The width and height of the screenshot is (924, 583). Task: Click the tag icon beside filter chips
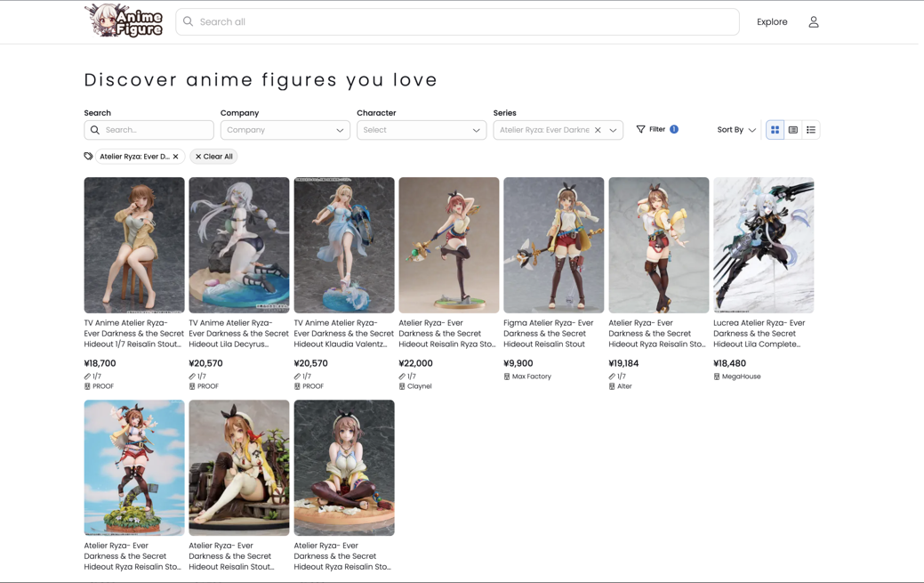pyautogui.click(x=88, y=157)
